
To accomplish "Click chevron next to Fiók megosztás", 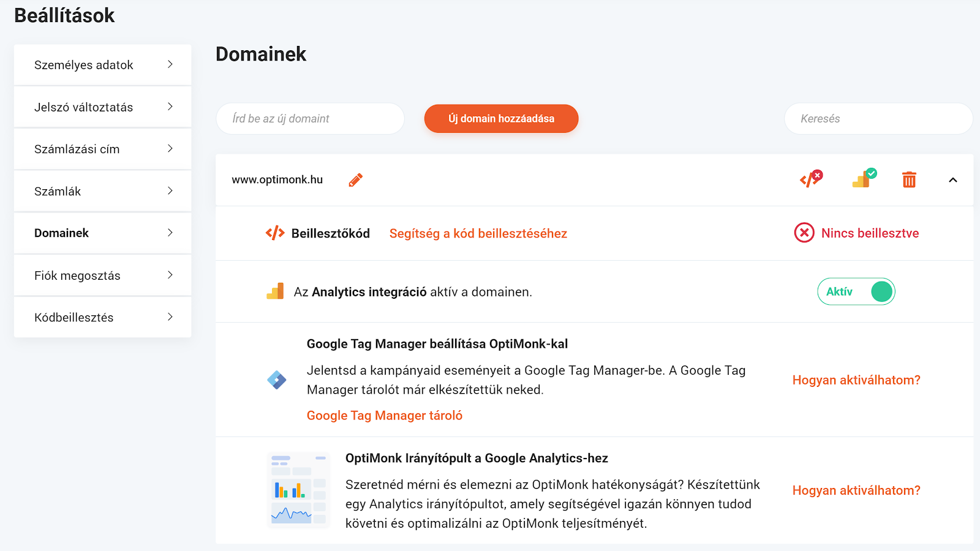I will point(170,275).
